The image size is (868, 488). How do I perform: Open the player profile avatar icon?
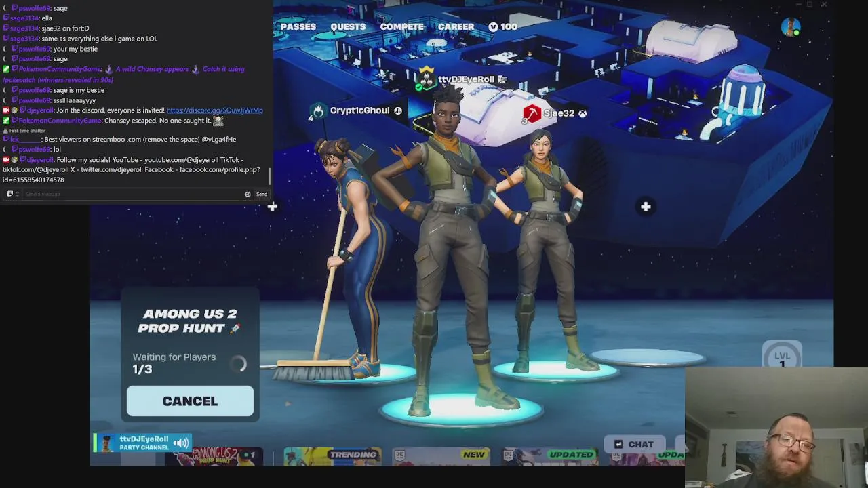click(791, 27)
